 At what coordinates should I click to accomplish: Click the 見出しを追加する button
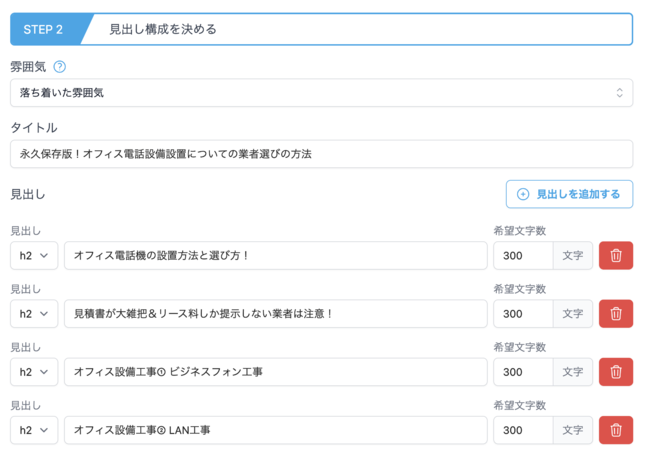[569, 194]
